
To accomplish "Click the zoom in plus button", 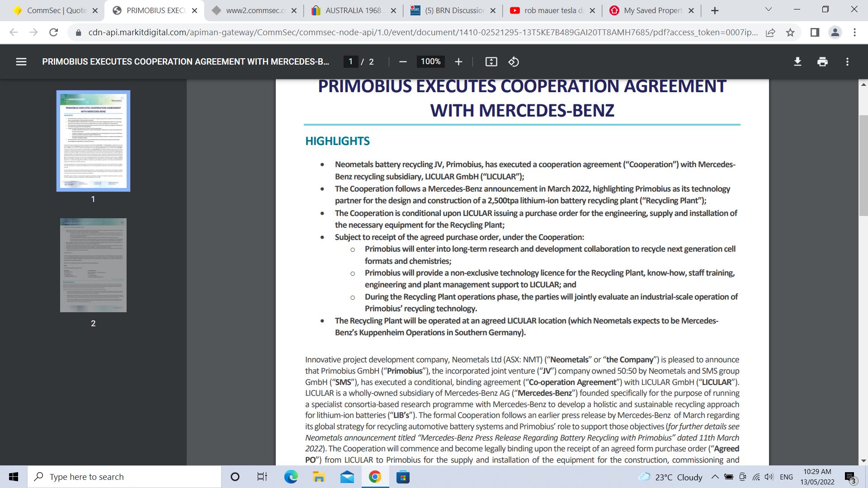I will [458, 62].
